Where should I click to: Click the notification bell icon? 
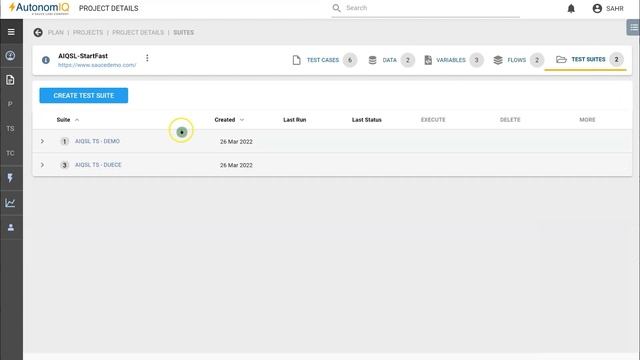pos(571,8)
